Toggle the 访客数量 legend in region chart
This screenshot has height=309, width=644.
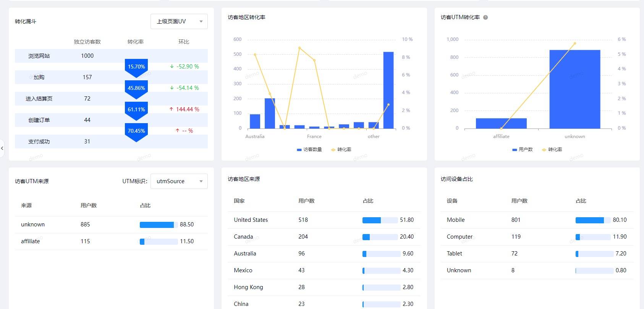click(x=309, y=150)
